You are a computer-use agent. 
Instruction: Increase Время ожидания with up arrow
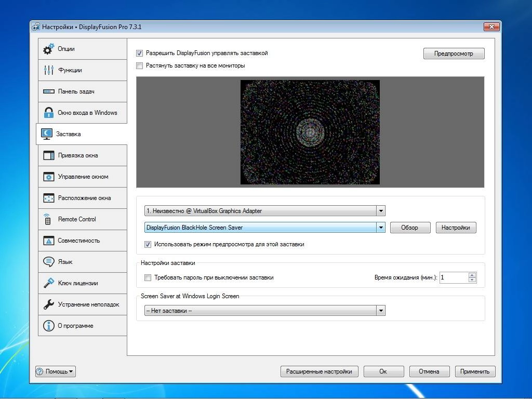[472, 275]
